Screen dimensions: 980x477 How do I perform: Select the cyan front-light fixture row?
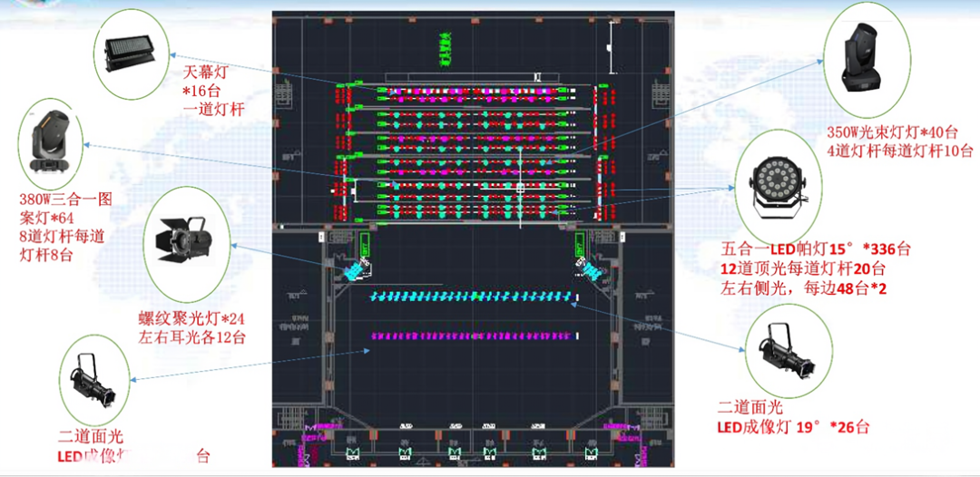472,297
